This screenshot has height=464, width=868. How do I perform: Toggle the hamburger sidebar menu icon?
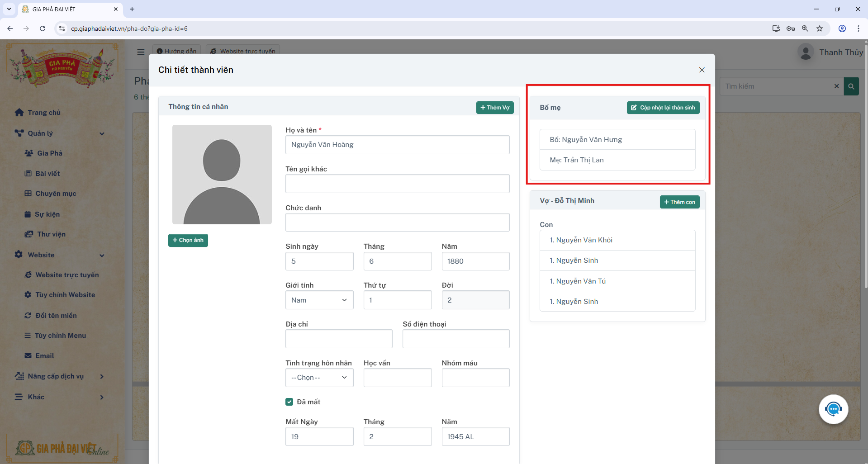(x=141, y=52)
